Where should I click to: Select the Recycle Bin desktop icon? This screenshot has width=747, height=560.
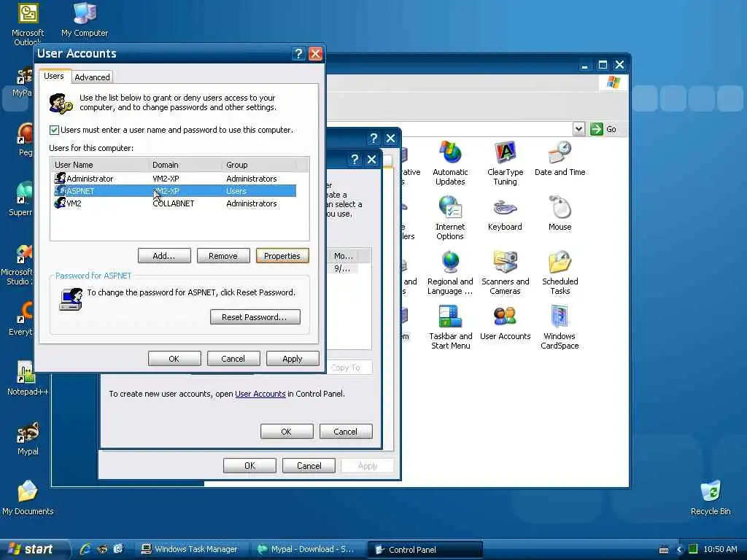point(711,497)
